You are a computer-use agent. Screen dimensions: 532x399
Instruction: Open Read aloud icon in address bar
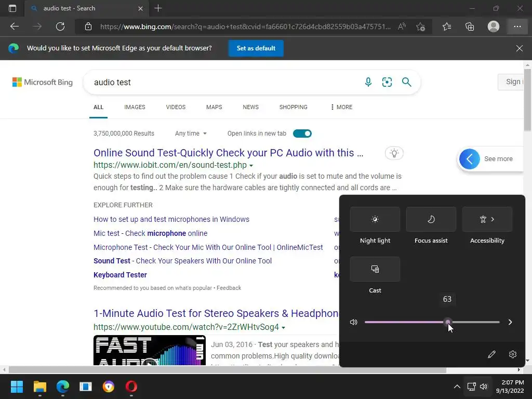coord(402,26)
